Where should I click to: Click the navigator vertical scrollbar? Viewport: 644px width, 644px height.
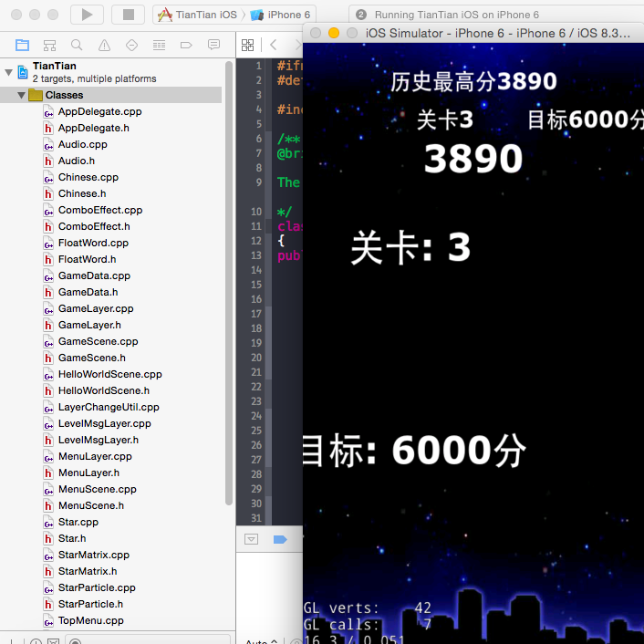(229, 284)
